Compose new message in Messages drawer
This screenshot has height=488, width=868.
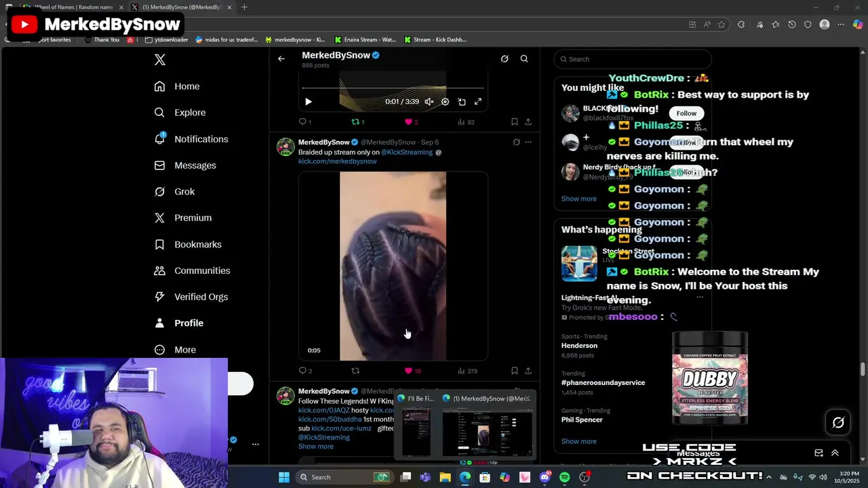[818, 453]
